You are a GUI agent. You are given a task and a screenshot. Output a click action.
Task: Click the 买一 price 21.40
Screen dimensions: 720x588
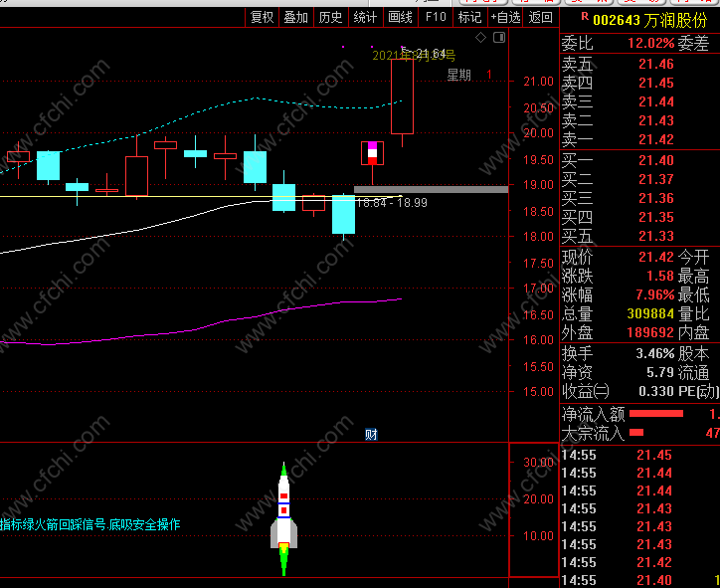coord(656,160)
